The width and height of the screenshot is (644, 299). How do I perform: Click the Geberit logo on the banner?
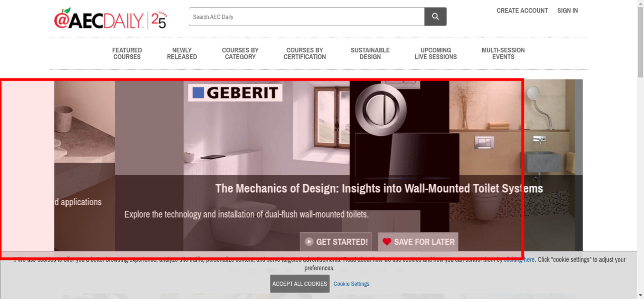tap(235, 93)
